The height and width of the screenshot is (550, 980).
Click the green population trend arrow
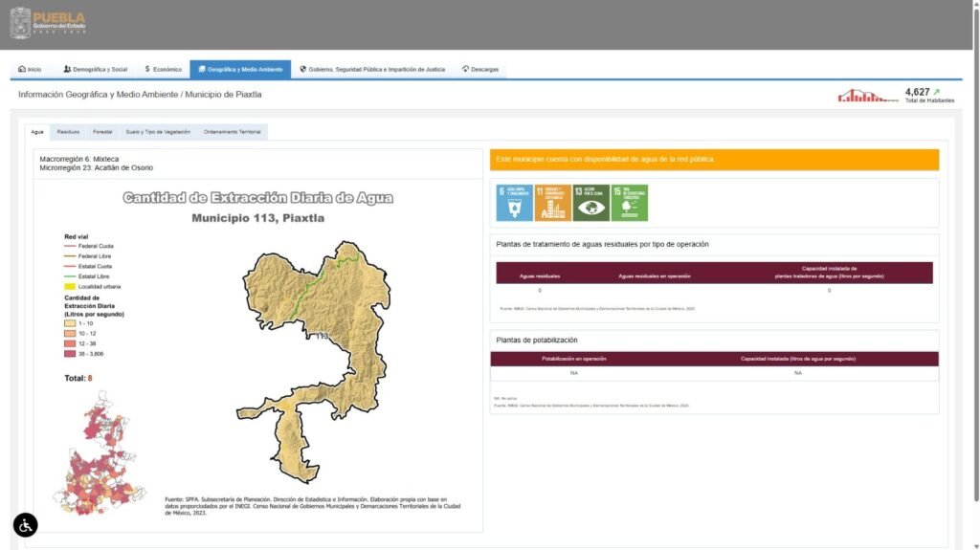[x=936, y=92]
